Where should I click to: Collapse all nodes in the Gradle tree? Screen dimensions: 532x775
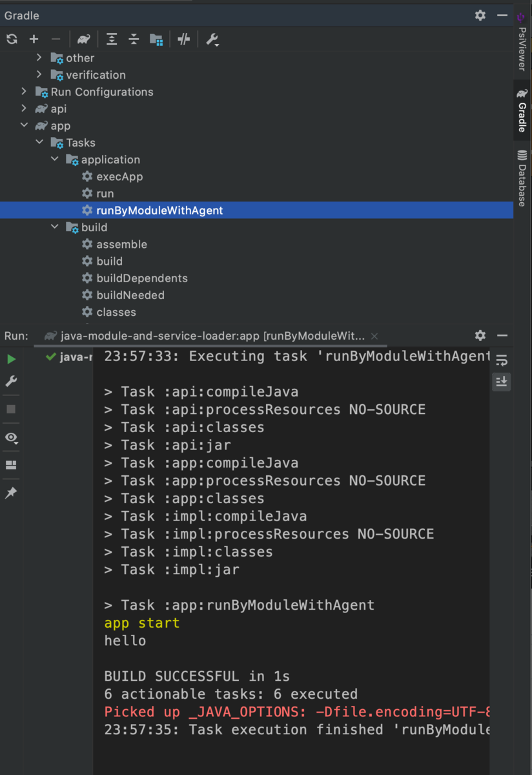[134, 39]
